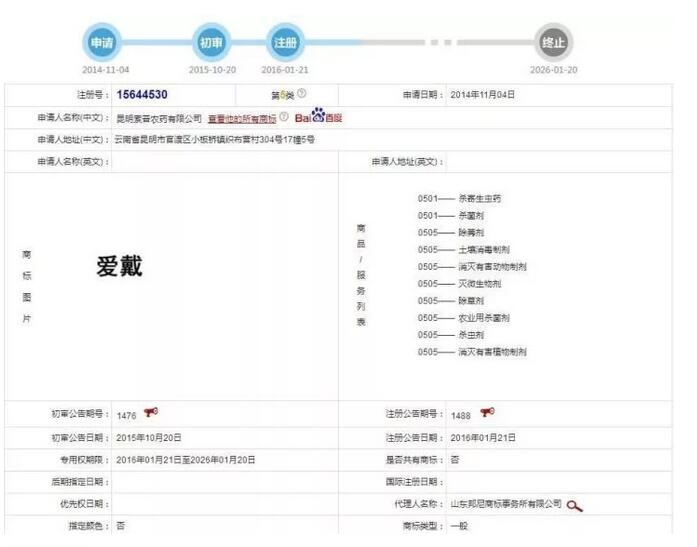This screenshot has width=697, height=547.
Task: Click goods item 0505 除草剂
Action: (x=451, y=301)
